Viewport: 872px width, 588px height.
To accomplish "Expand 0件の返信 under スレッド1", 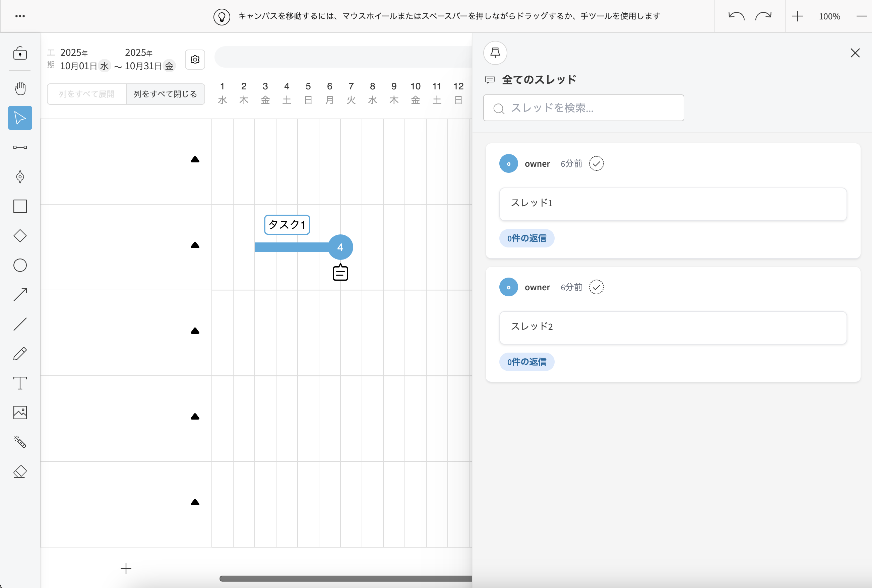I will [526, 238].
